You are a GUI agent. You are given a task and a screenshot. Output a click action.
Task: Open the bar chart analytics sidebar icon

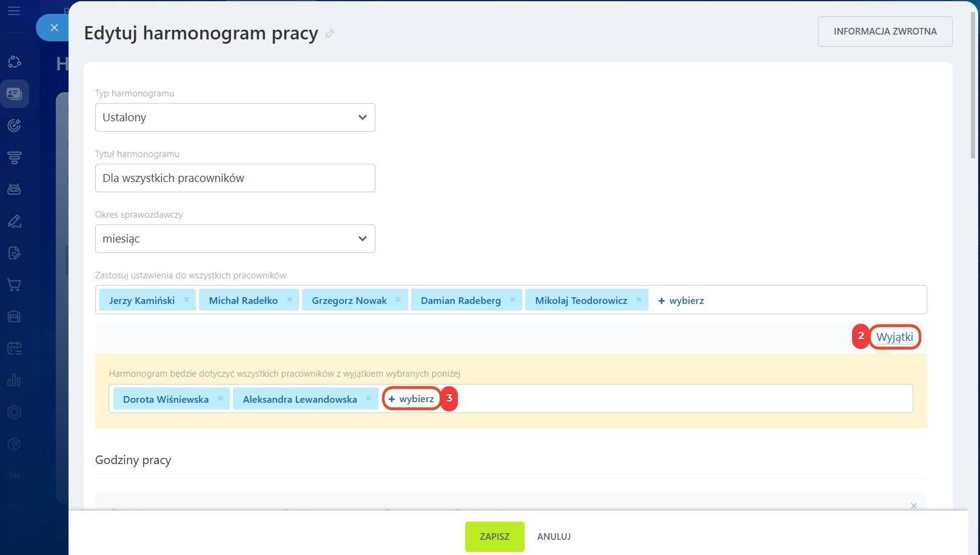[x=14, y=380]
